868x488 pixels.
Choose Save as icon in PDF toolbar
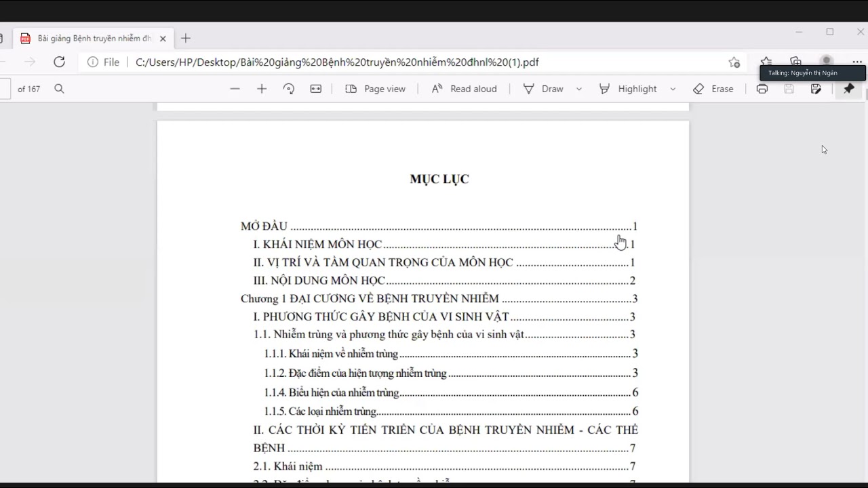(816, 89)
